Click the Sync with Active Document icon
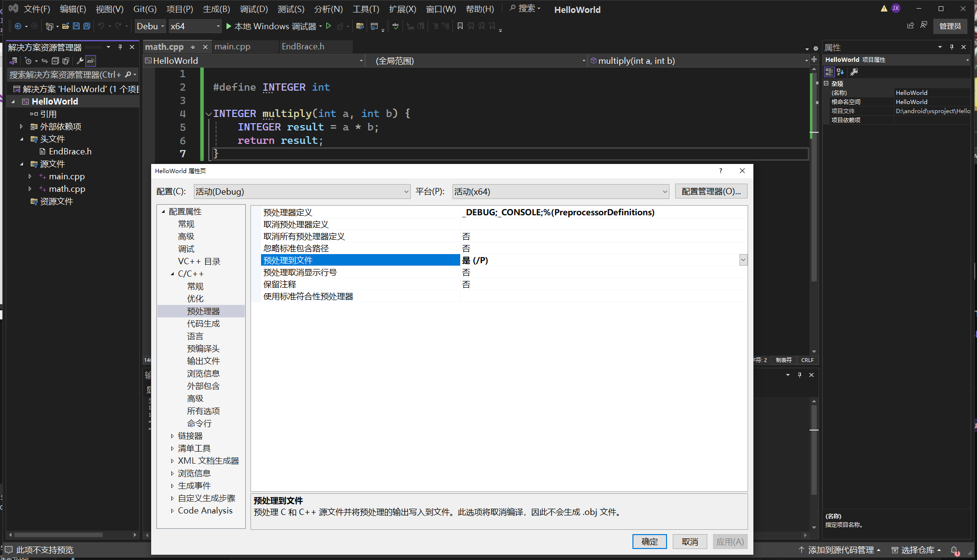 point(44,61)
